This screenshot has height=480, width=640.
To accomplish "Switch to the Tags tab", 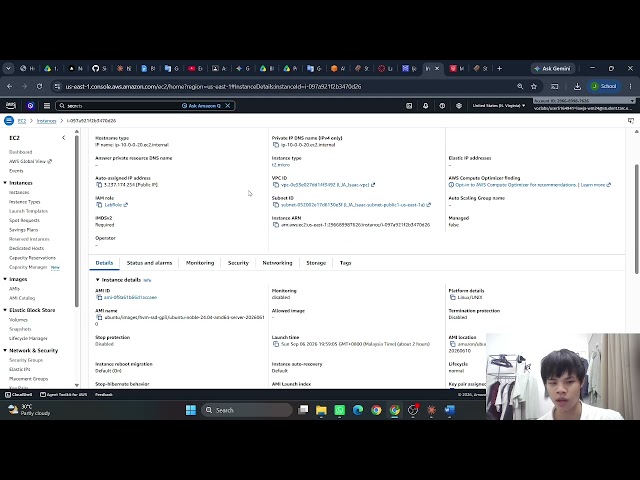I will [x=345, y=263].
